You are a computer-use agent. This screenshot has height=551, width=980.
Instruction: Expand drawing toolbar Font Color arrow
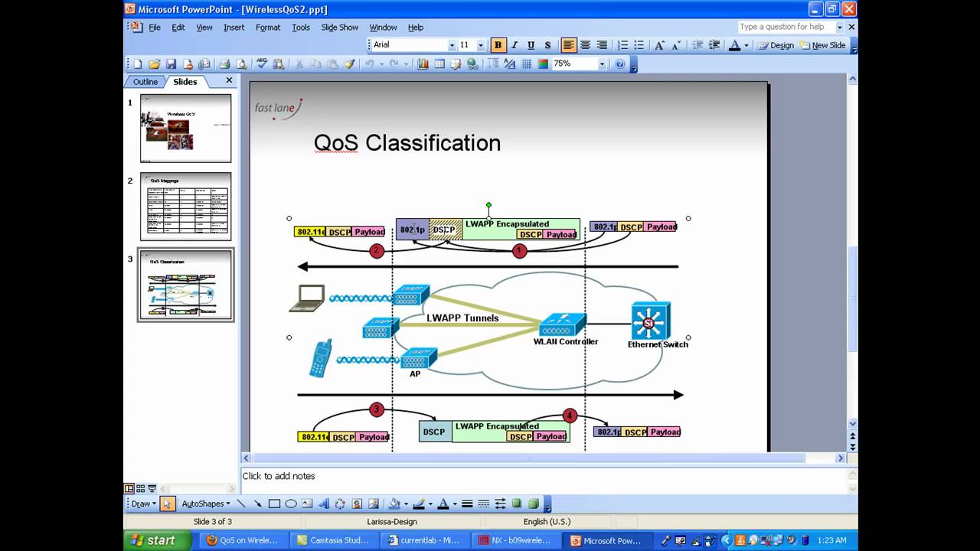coord(455,504)
